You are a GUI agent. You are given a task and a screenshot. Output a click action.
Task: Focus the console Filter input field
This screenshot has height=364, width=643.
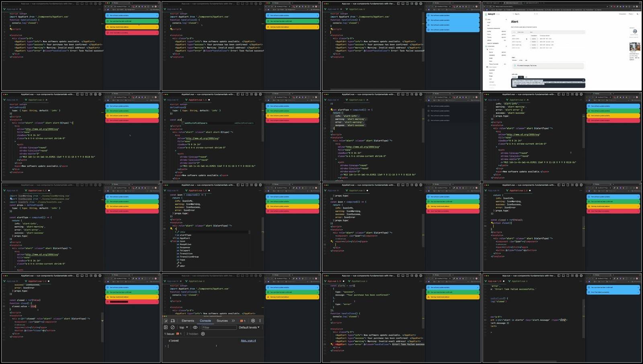(219, 327)
